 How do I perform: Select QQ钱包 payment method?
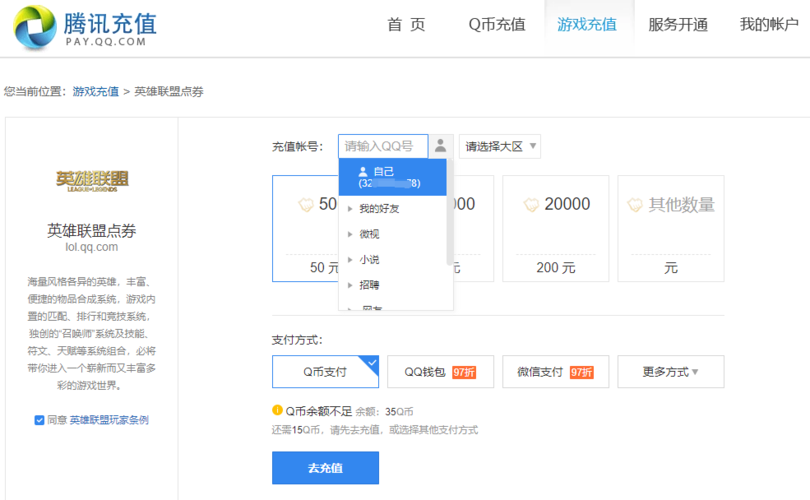coord(441,371)
